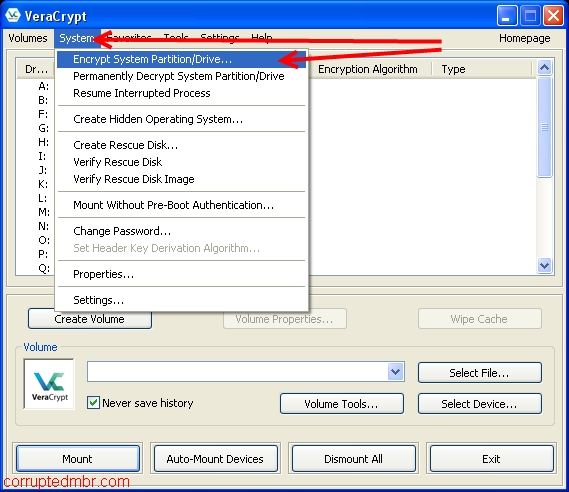The width and height of the screenshot is (569, 492).
Task: Select drive letter Q: in list
Action: pyautogui.click(x=43, y=268)
